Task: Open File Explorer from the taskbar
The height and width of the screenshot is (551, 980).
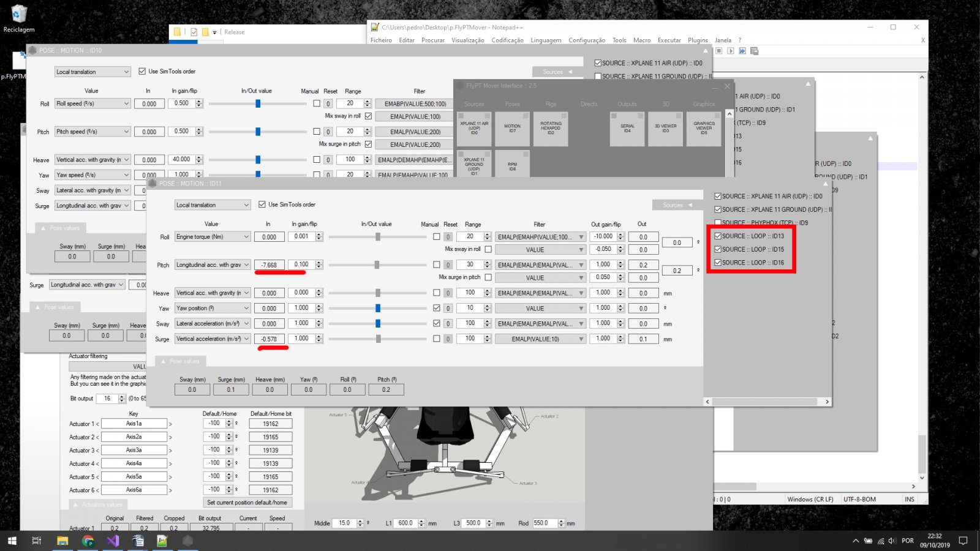Action: (x=62, y=541)
